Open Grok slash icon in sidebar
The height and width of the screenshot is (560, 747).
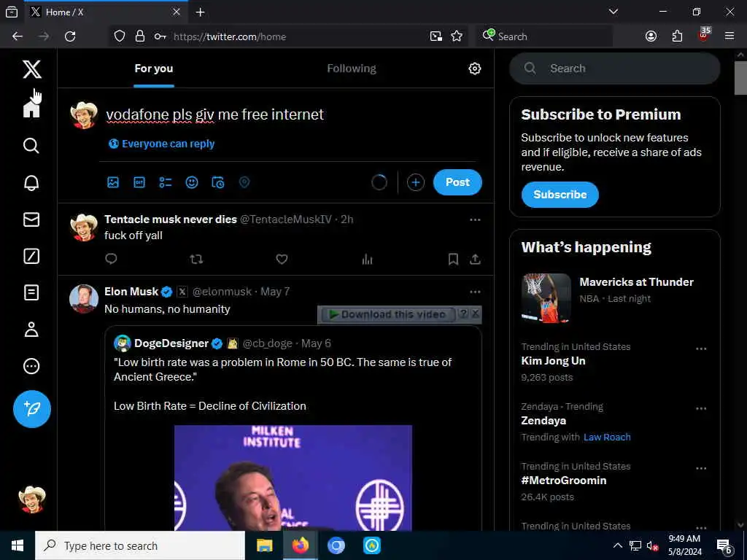point(31,256)
